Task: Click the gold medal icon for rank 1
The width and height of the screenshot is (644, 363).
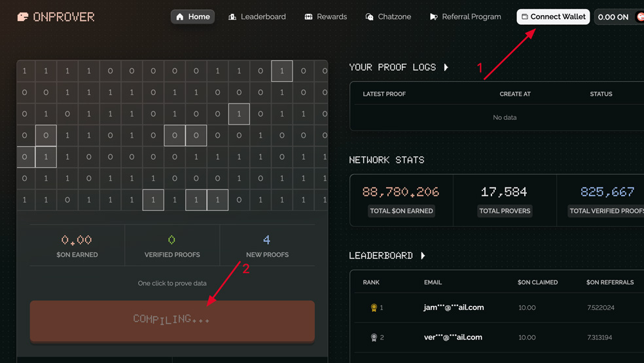Action: tap(374, 307)
